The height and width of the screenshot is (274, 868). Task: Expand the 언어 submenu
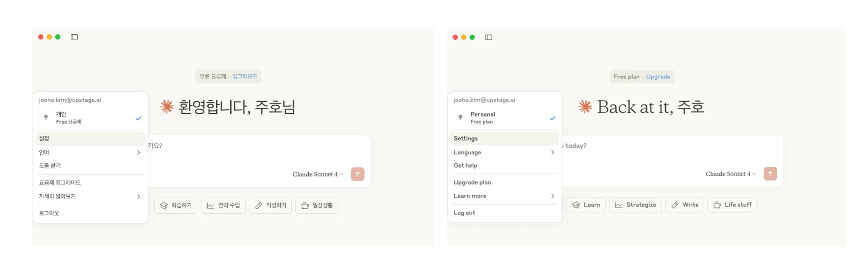(90, 152)
